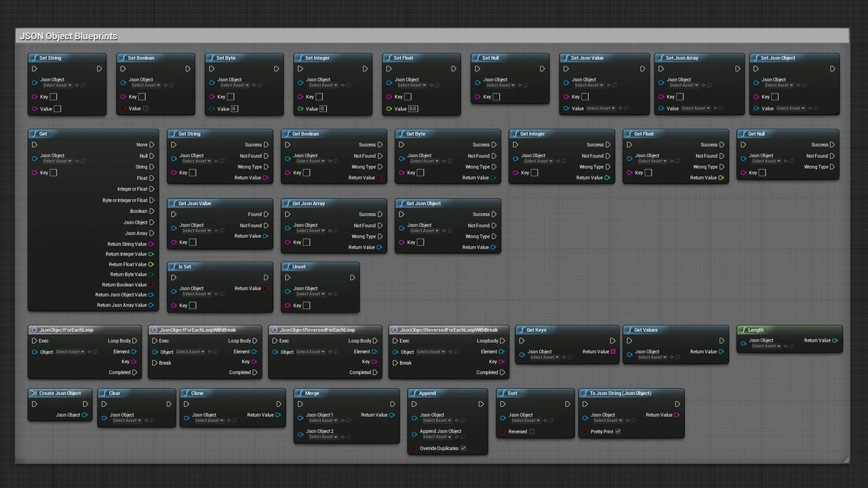Click the Wrong Type output pin on Get String
This screenshot has width=868, height=488.
[x=266, y=167]
